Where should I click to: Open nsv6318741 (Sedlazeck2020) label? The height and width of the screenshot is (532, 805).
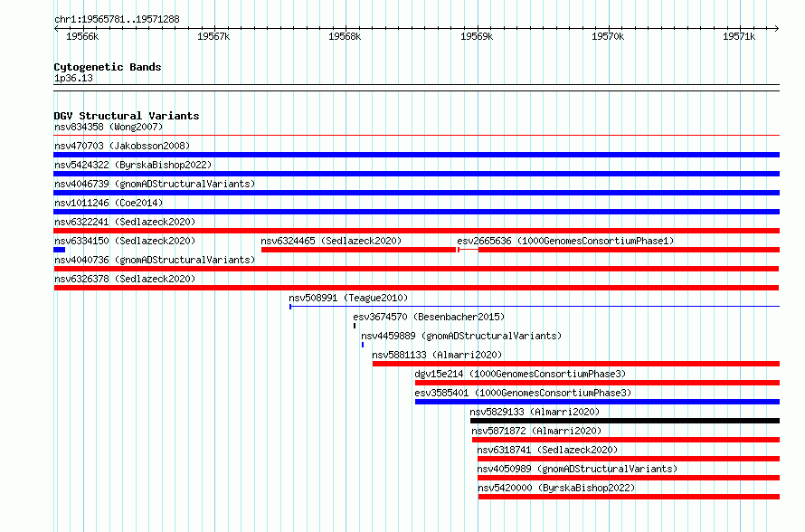[x=547, y=450]
